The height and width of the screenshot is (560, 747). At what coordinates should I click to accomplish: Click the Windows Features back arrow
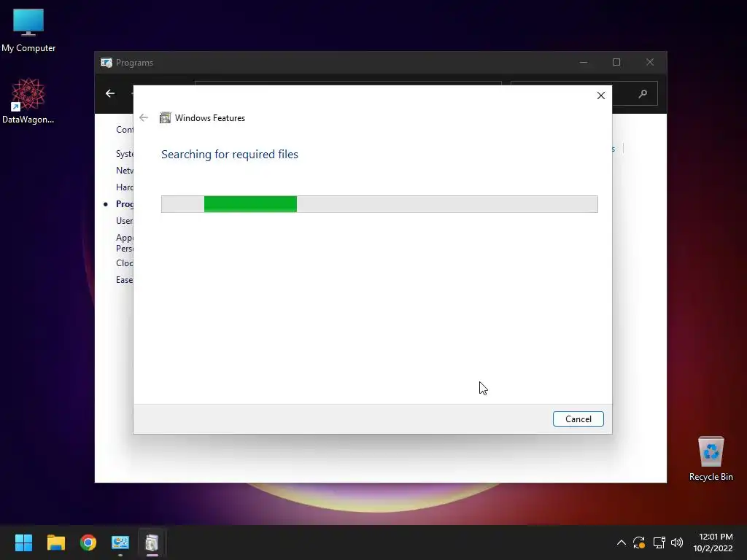[x=144, y=117]
